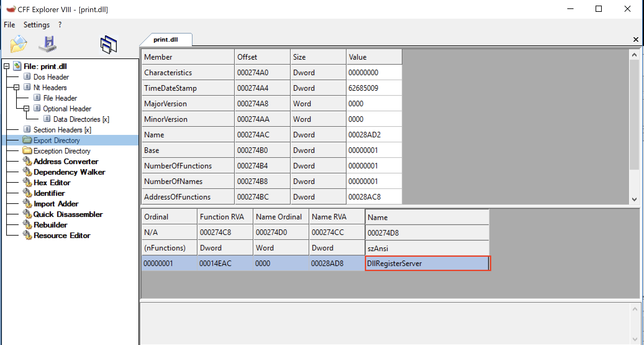Click the DllRegisterServer name cell
644x345 pixels.
428,263
